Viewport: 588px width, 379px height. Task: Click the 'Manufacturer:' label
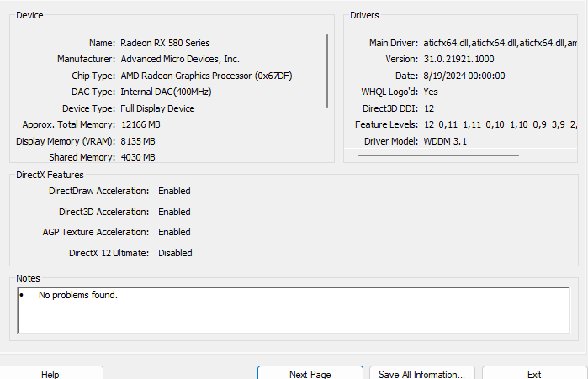click(x=86, y=59)
